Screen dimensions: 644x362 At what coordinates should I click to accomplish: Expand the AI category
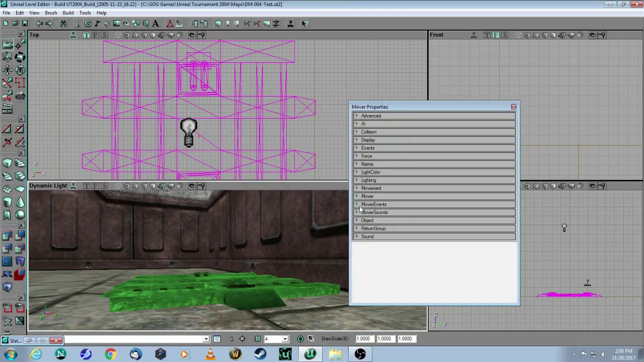point(356,124)
